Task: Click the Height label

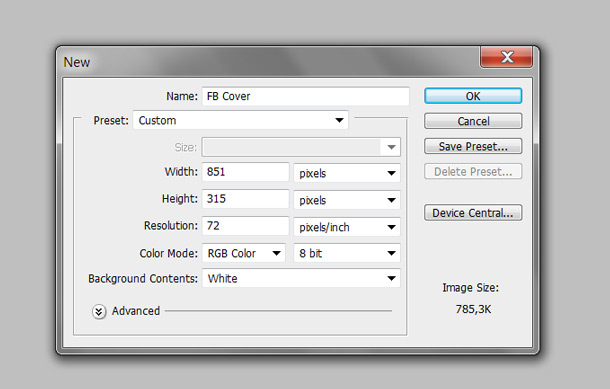Action: [x=180, y=199]
